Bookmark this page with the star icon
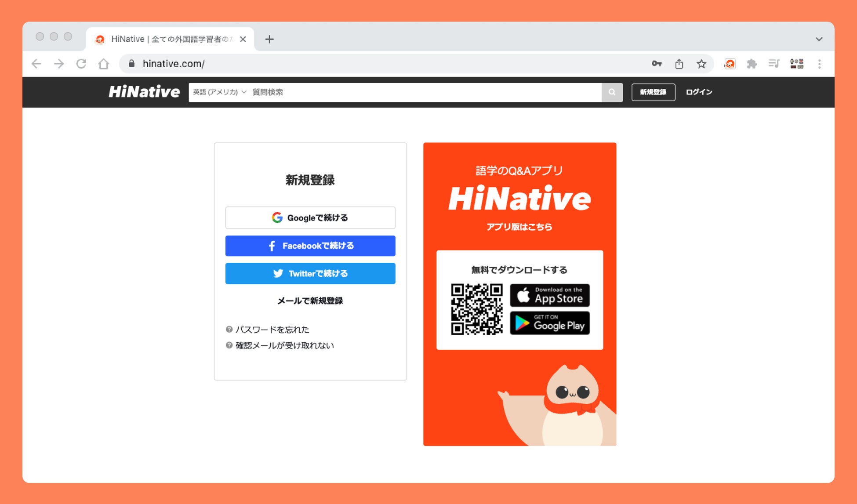This screenshot has width=857, height=504. tap(701, 64)
